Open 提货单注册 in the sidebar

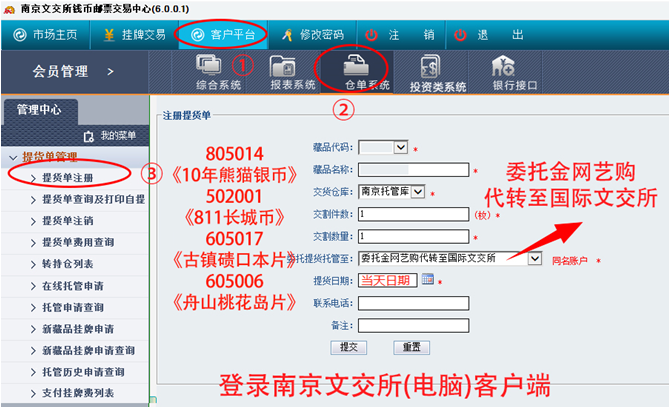click(x=67, y=178)
